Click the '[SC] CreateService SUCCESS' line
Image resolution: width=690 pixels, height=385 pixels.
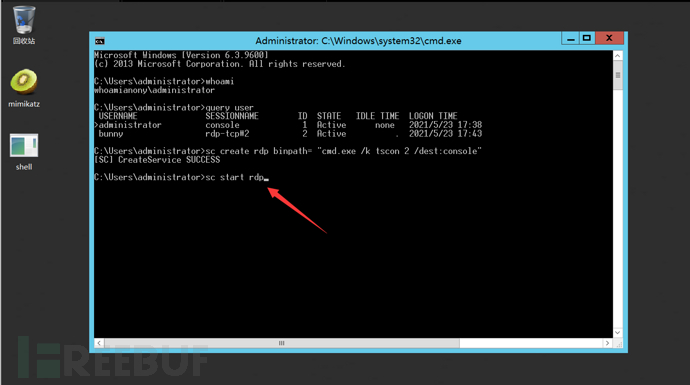click(x=157, y=160)
